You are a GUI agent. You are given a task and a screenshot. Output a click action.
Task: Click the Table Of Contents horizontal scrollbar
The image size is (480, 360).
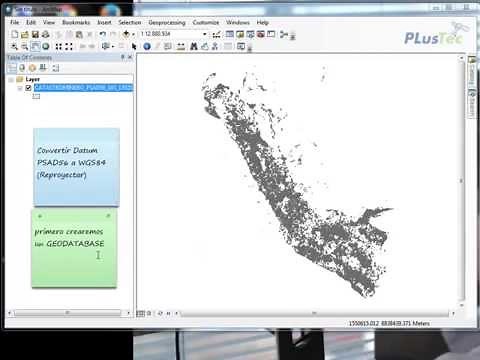pyautogui.click(x=68, y=313)
